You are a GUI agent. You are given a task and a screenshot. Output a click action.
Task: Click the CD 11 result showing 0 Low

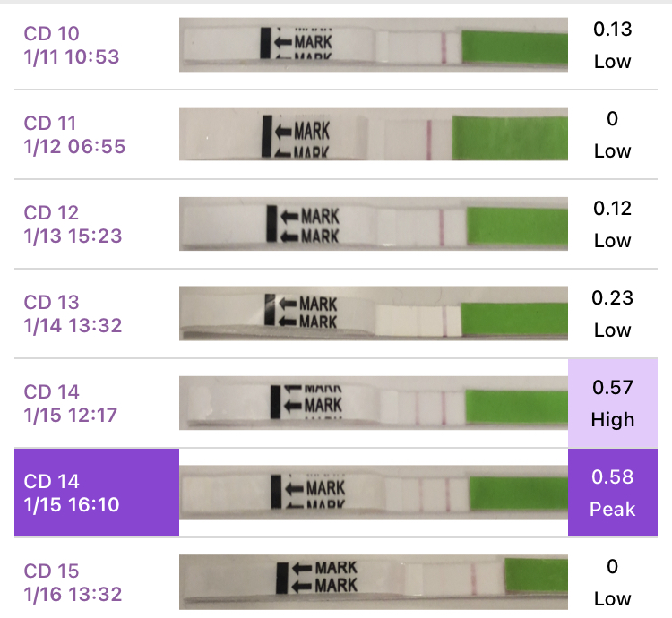coord(613,135)
